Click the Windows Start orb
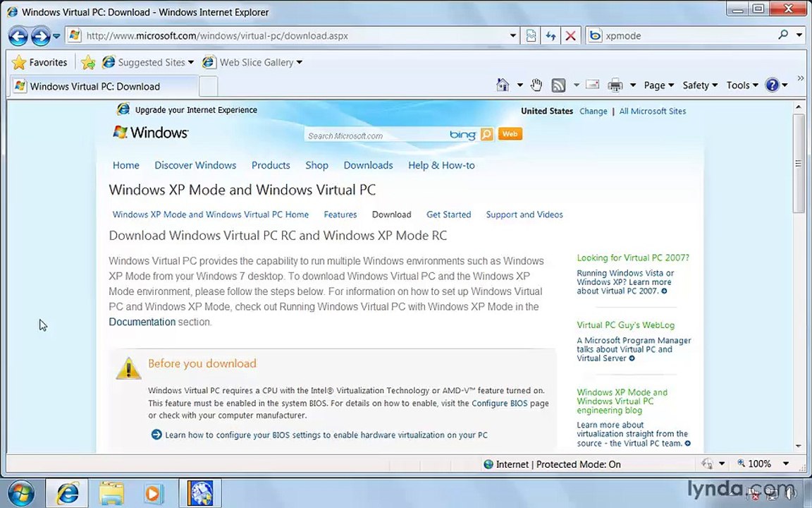Viewport: 812px width, 508px height. coord(20,493)
